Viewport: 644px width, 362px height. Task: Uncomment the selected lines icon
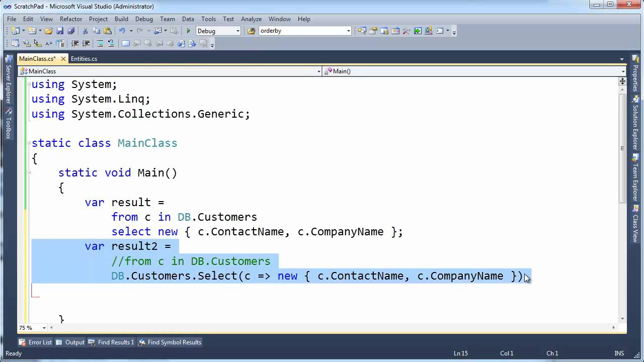pyautogui.click(x=111, y=44)
